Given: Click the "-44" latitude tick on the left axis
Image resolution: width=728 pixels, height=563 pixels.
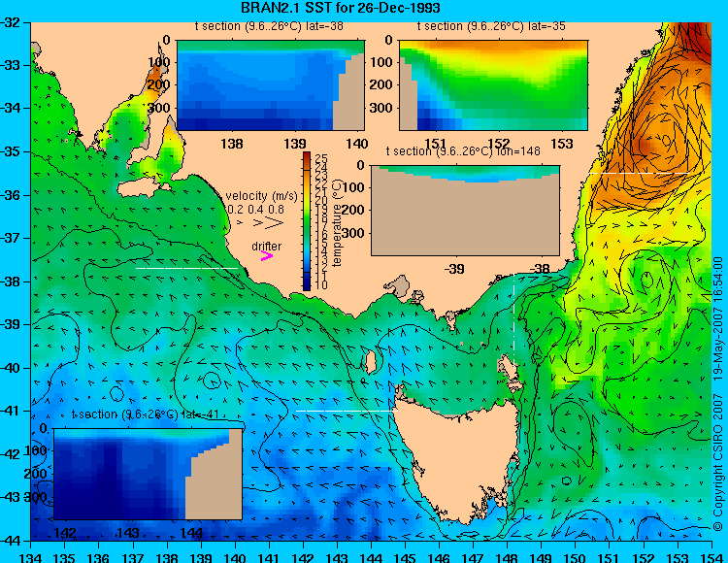Looking at the screenshot, I should tap(11, 541).
